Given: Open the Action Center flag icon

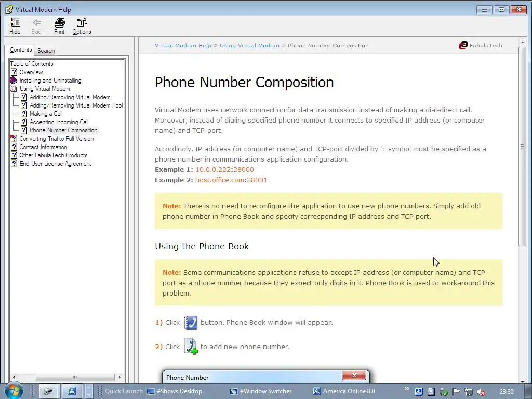Looking at the screenshot, I should click(x=456, y=392).
